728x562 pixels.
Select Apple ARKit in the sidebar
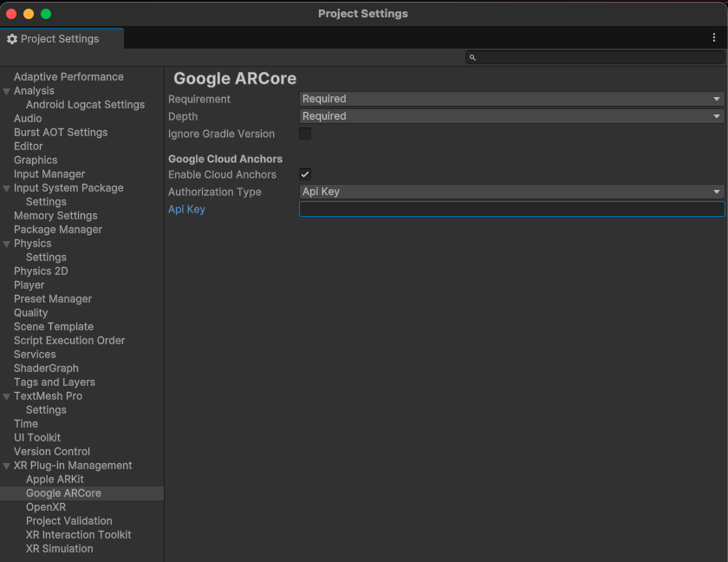(x=55, y=479)
